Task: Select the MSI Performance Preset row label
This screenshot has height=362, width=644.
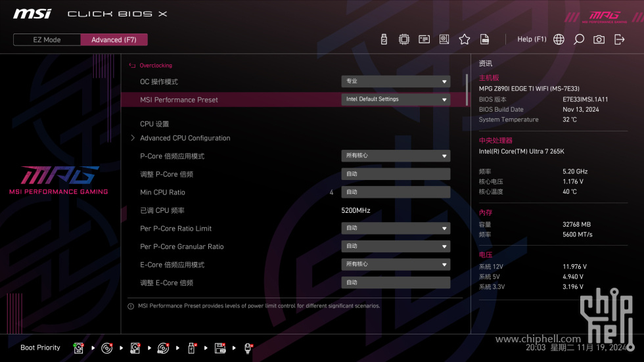Action: [179, 100]
